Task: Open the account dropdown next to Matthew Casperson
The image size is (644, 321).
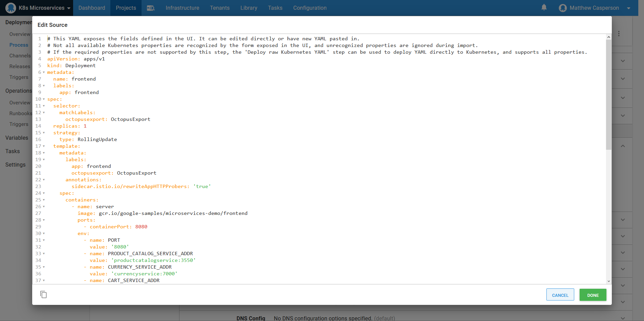Action: point(629,8)
